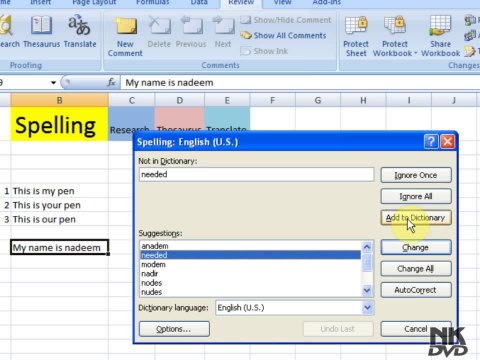Select column I header

(x=409, y=100)
